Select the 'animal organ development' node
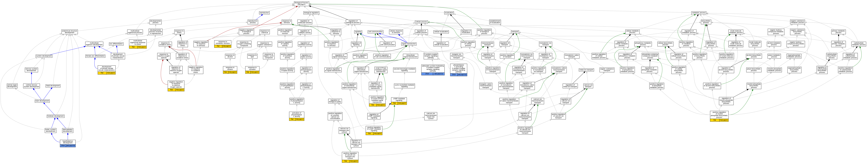This screenshot has height=164, width=868. [x=12, y=86]
